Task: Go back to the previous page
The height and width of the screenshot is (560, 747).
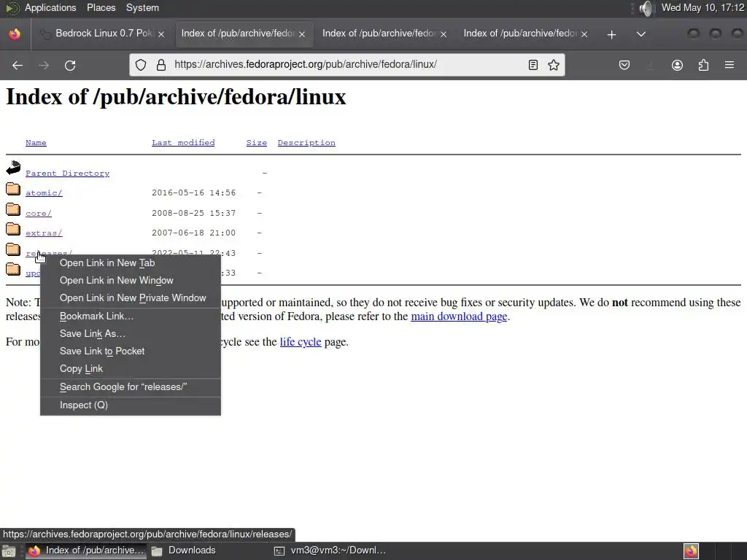Action: [18, 65]
